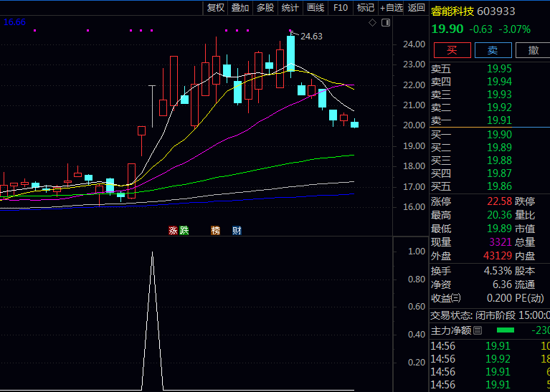Toggle the side panel layout icon

pos(386,23)
